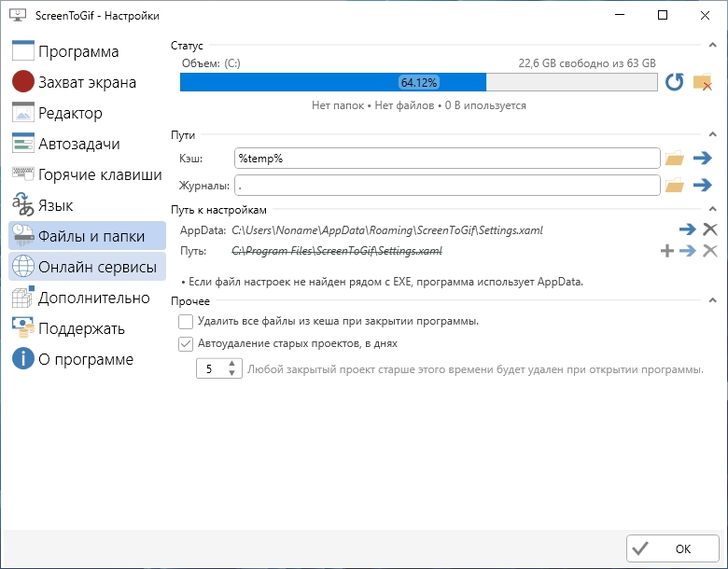Click the Журналы path text field
This screenshot has width=728, height=569.
coord(447,186)
